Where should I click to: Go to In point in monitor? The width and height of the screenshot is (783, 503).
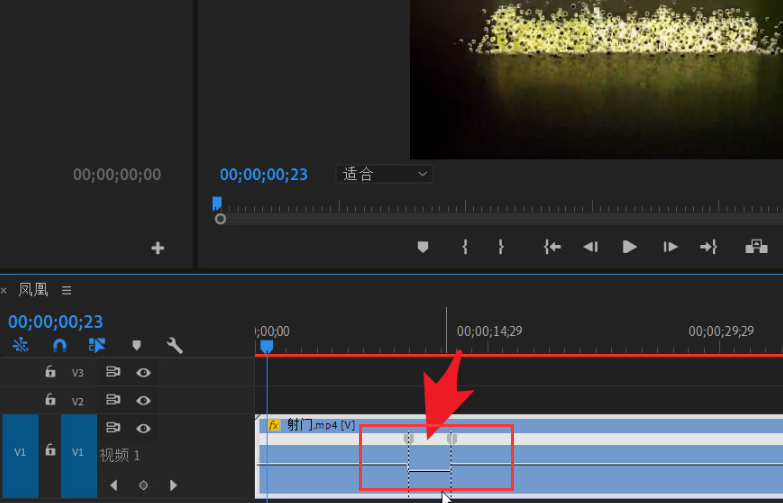(552, 247)
